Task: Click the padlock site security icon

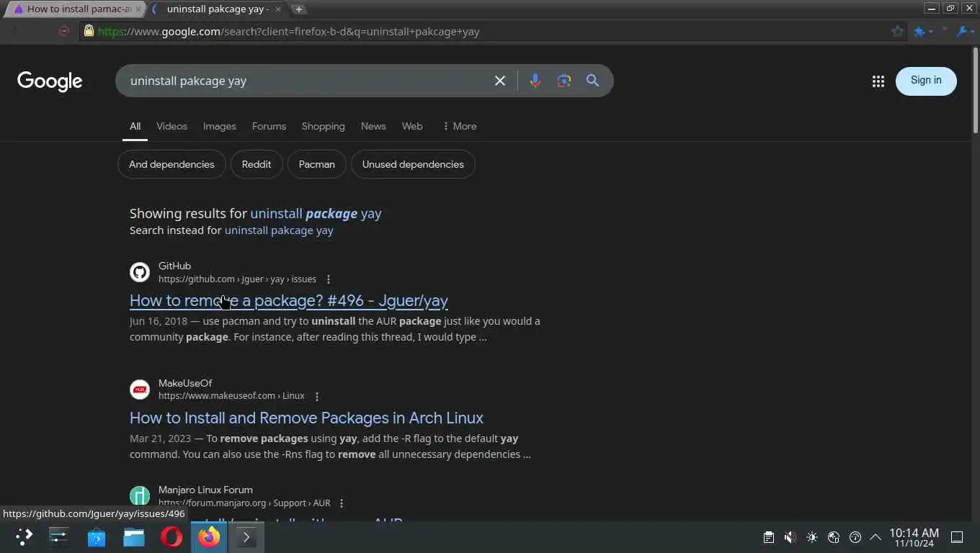Action: 89,31
